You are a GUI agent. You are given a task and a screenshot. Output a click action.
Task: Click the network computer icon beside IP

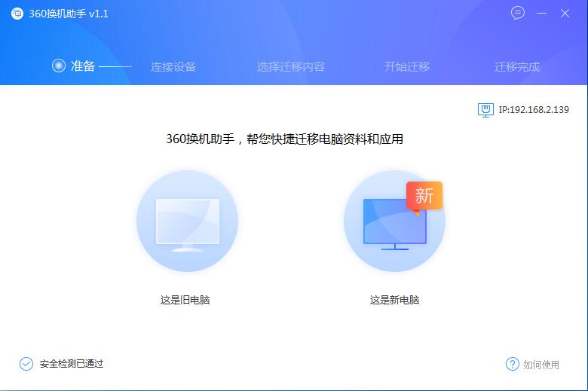(x=485, y=110)
